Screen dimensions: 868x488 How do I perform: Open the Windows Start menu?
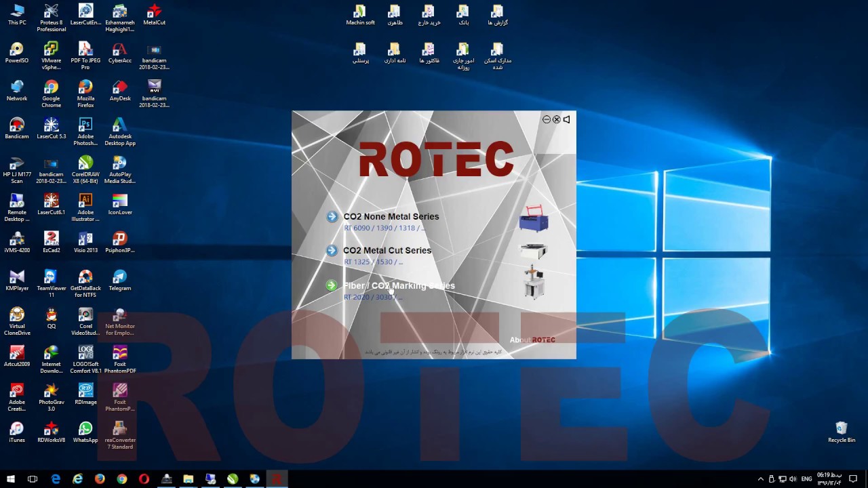[x=11, y=479]
